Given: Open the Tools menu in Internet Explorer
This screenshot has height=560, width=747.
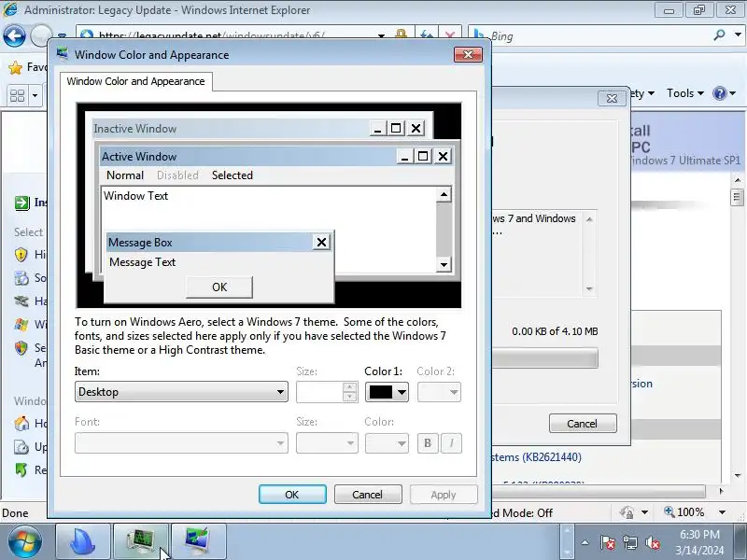Looking at the screenshot, I should click(684, 93).
